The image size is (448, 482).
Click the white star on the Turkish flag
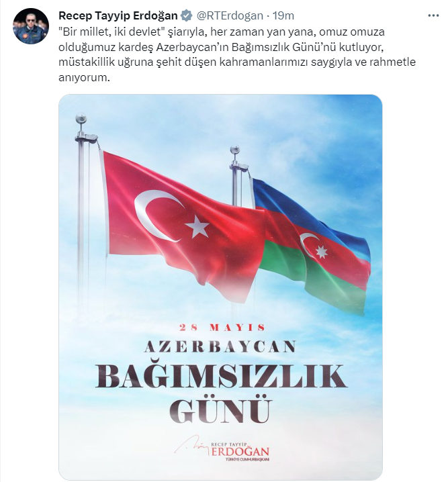197,226
